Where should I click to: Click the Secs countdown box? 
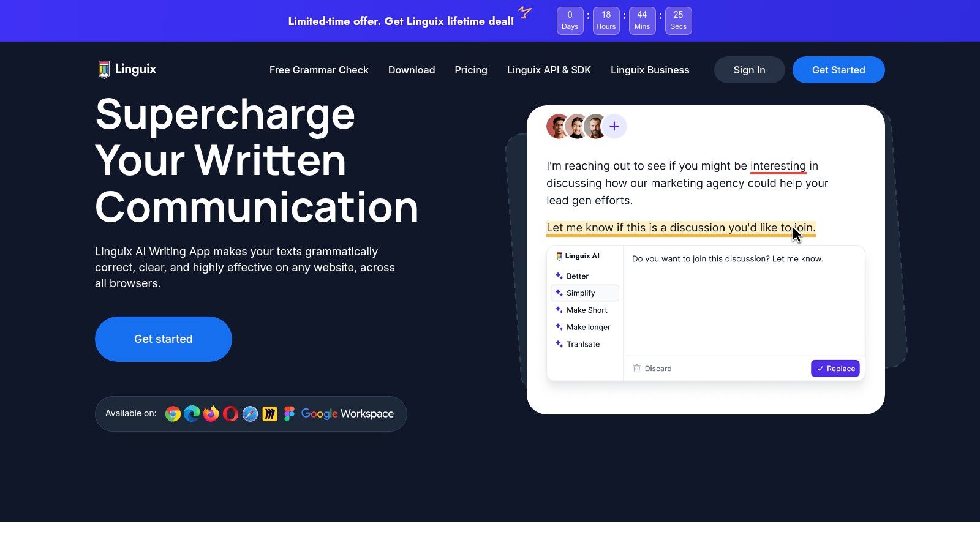(678, 21)
